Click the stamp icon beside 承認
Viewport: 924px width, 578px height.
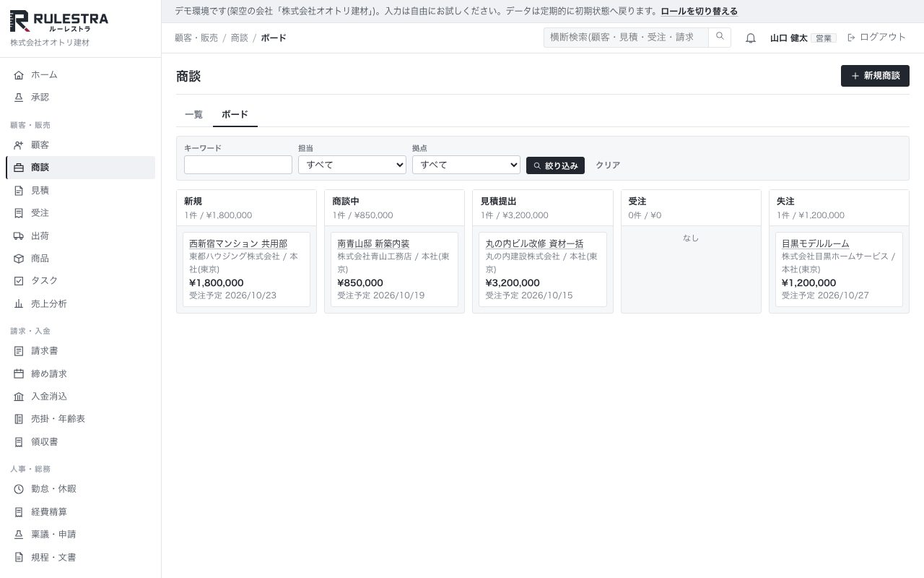(x=19, y=98)
